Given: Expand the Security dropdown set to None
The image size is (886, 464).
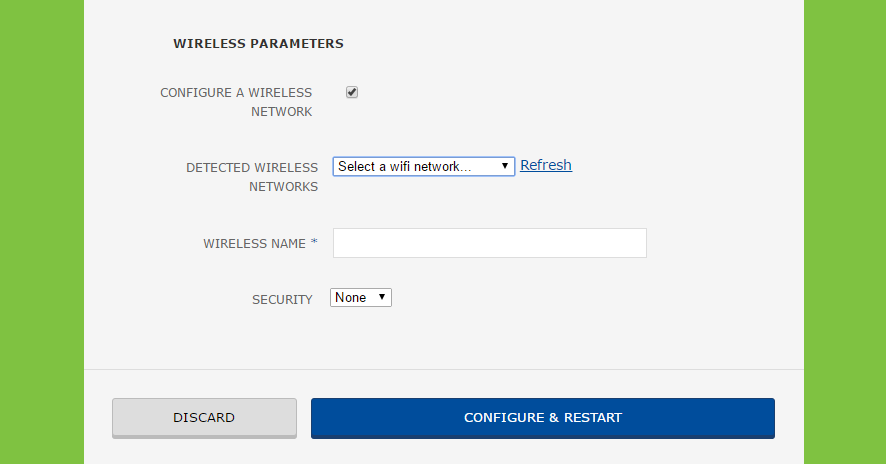Looking at the screenshot, I should (x=360, y=297).
